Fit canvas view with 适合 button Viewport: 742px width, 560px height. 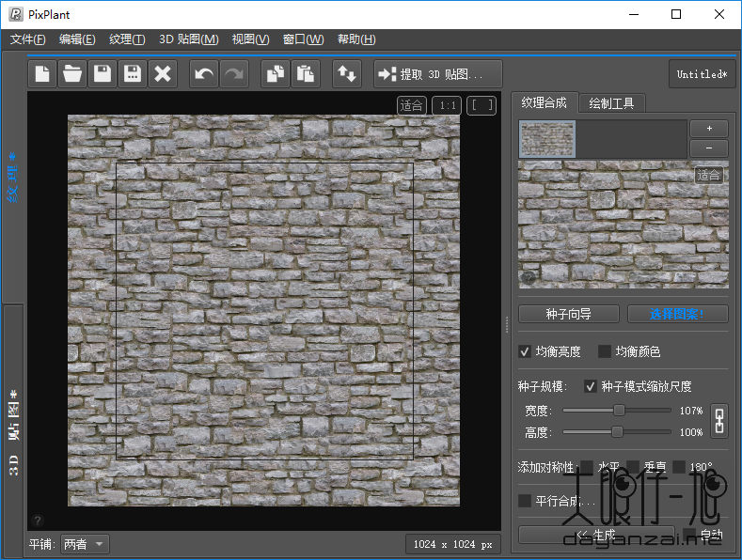412,105
